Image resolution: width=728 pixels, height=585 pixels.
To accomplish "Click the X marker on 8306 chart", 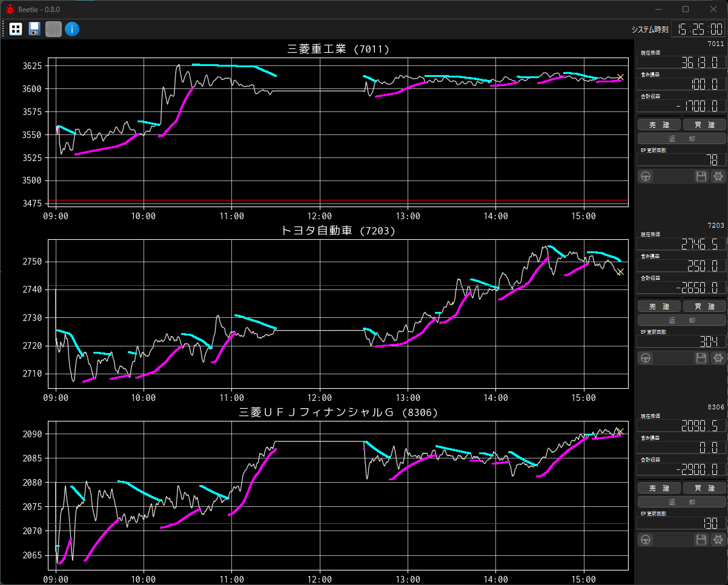I will tap(620, 431).
